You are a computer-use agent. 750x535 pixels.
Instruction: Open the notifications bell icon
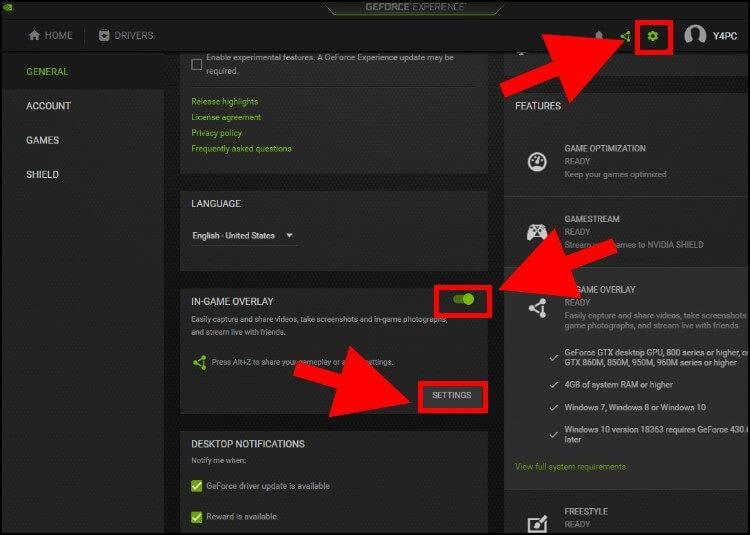tap(599, 35)
